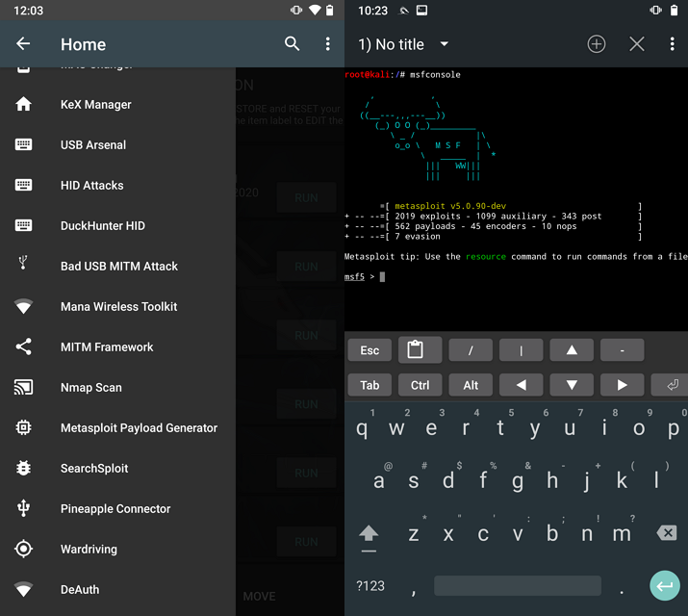Expand the session title dropdown

tap(444, 44)
